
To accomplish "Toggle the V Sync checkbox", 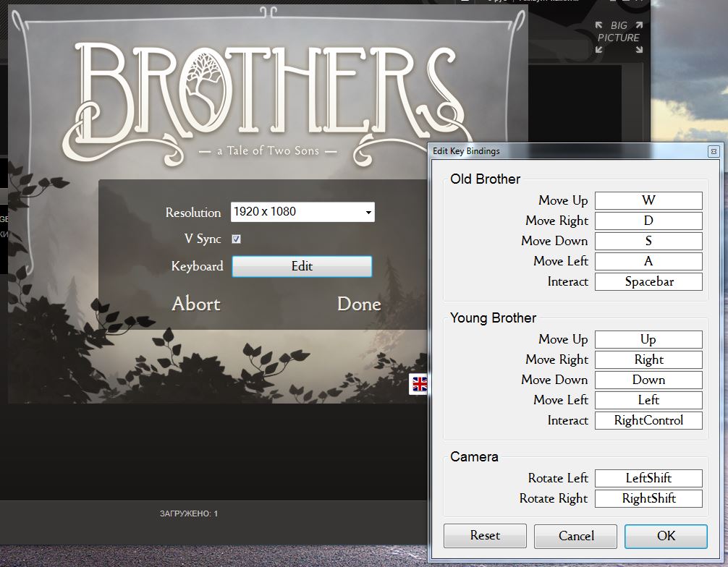I will click(237, 239).
